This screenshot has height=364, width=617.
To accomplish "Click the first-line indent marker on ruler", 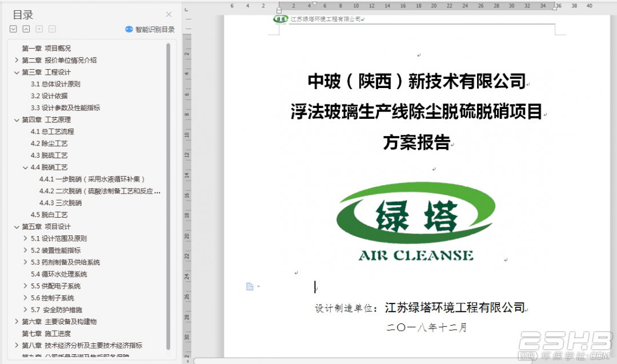I will (x=314, y=3).
